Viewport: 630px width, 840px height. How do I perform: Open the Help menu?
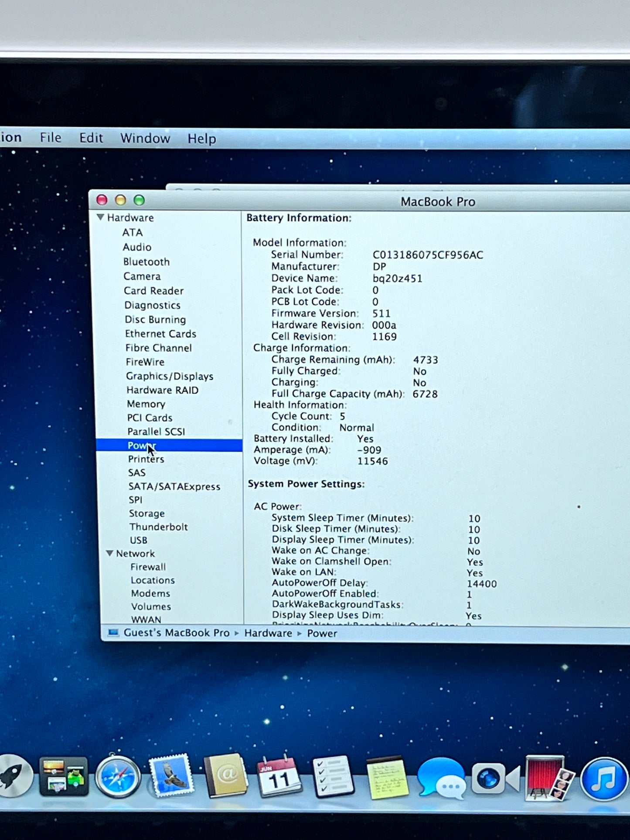click(202, 139)
